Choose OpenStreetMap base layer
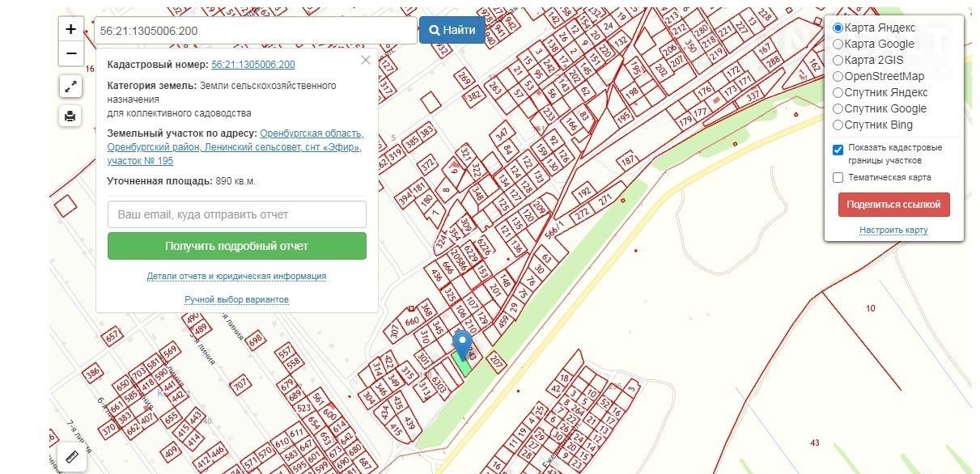 pos(838,76)
